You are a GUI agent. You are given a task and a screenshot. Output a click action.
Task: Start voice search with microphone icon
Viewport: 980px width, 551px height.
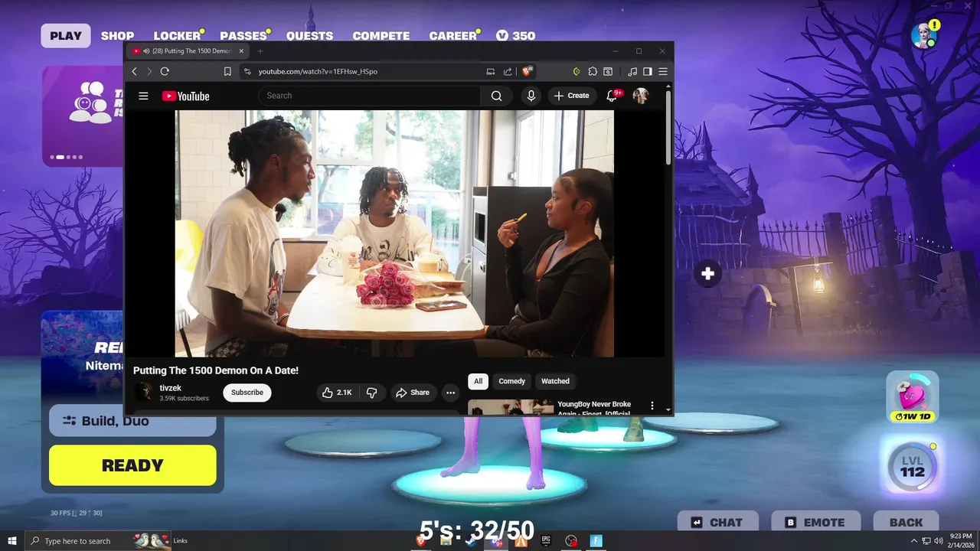click(x=531, y=96)
